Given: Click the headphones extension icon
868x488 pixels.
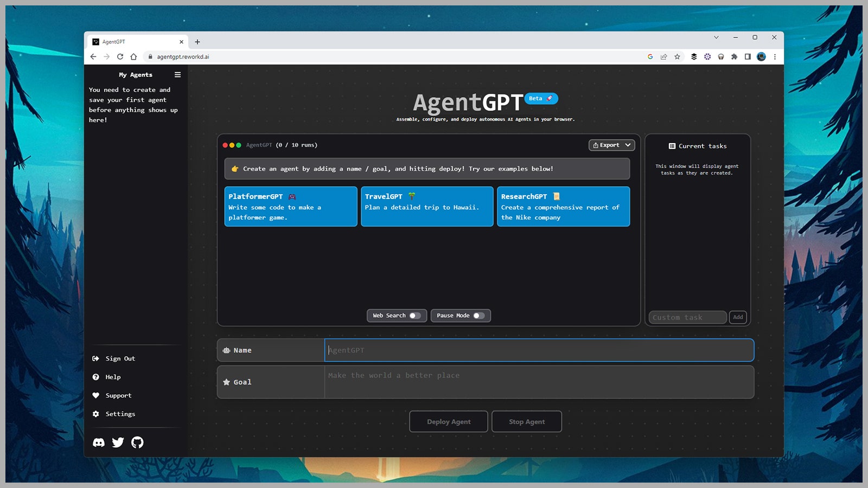Looking at the screenshot, I should pos(721,56).
